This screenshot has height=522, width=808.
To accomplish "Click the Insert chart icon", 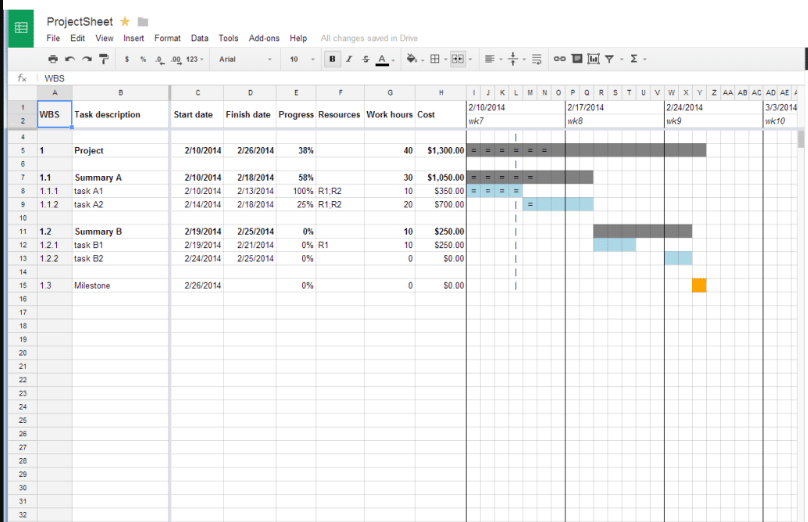I will point(593,59).
